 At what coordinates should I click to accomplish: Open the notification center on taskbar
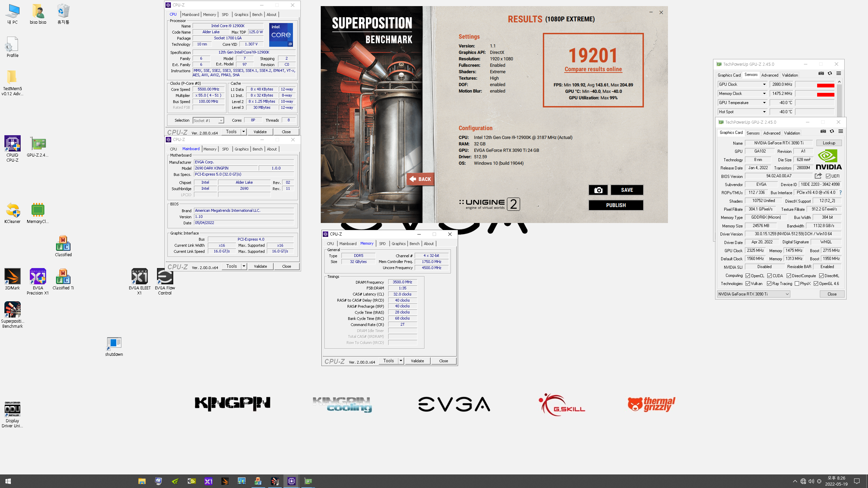[x=857, y=481]
